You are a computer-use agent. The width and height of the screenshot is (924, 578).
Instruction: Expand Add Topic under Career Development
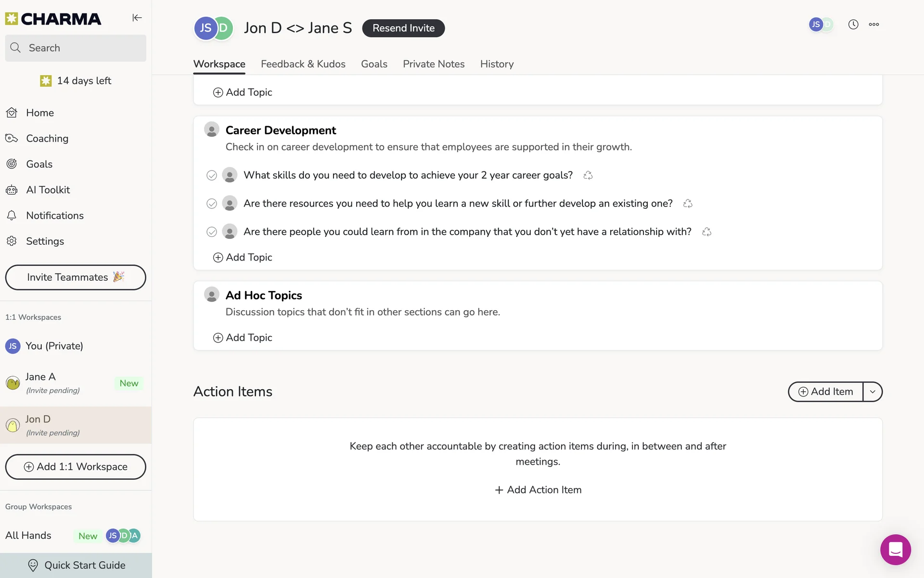(243, 257)
